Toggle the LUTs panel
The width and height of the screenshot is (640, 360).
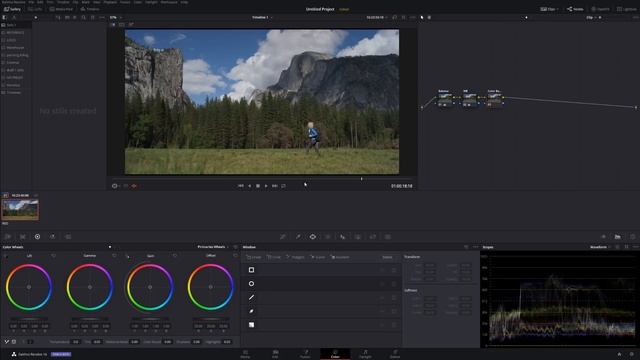tap(35, 9)
